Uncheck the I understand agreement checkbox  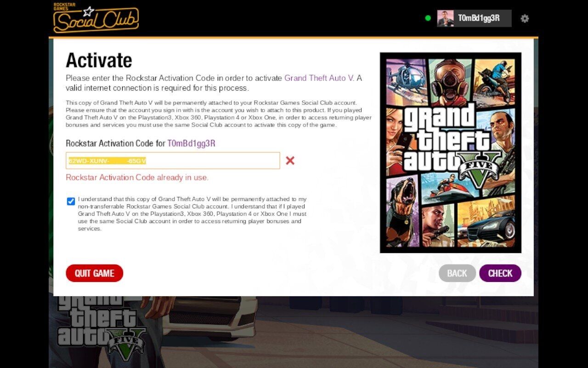pyautogui.click(x=71, y=201)
